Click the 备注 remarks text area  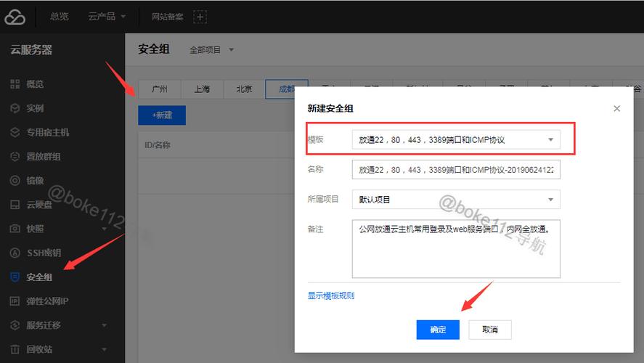(x=456, y=249)
